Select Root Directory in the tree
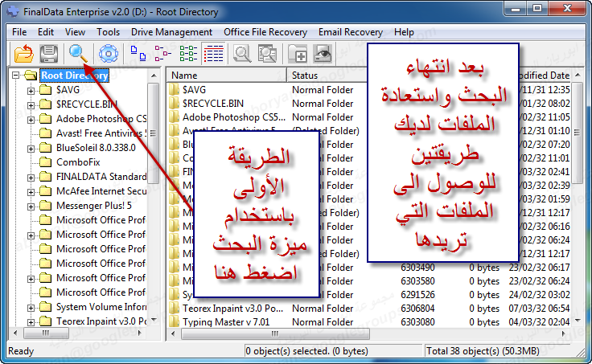 tap(74, 76)
